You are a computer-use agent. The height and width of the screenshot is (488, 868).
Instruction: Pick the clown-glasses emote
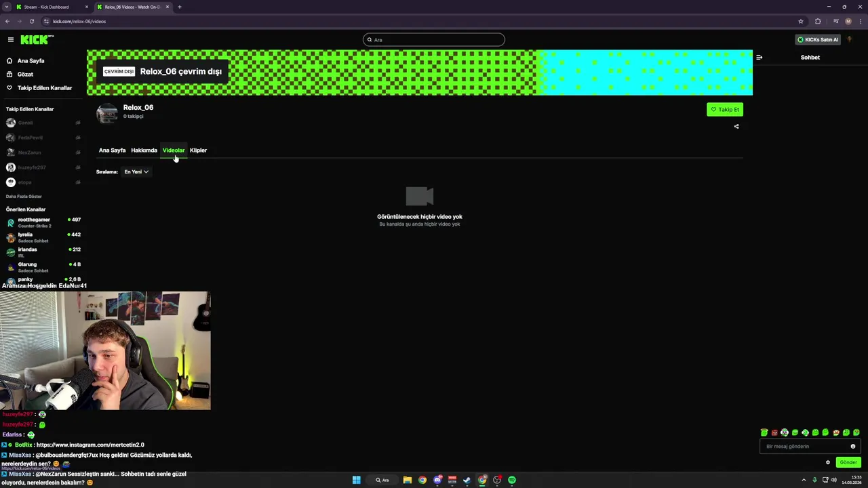point(785,432)
